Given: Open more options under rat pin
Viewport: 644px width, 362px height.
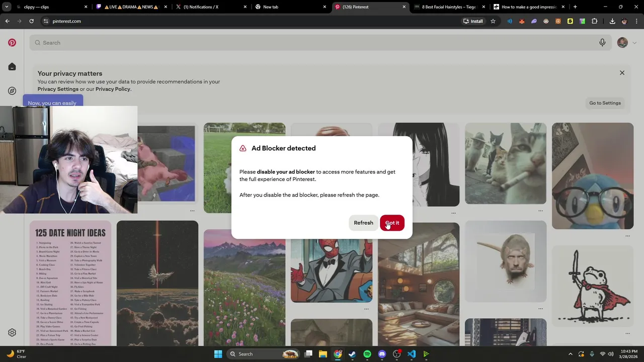Looking at the screenshot, I should coord(540,309).
